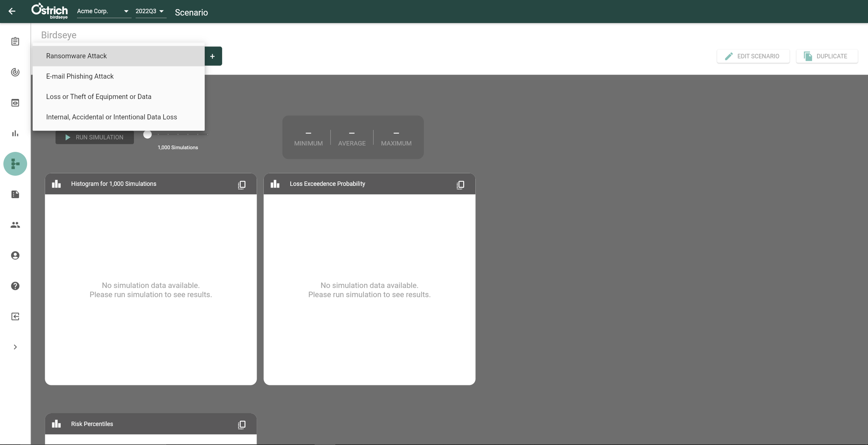Click the logout sidebar icon
This screenshot has width=868, height=445.
(15, 317)
